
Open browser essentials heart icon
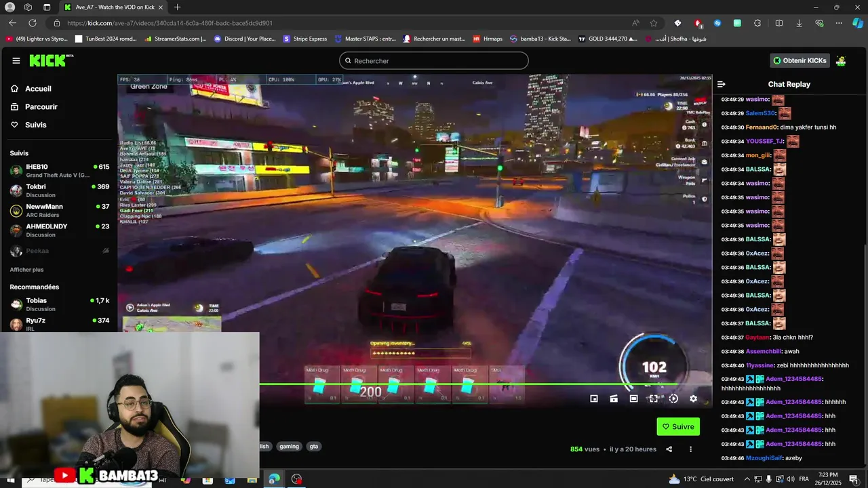tap(819, 23)
